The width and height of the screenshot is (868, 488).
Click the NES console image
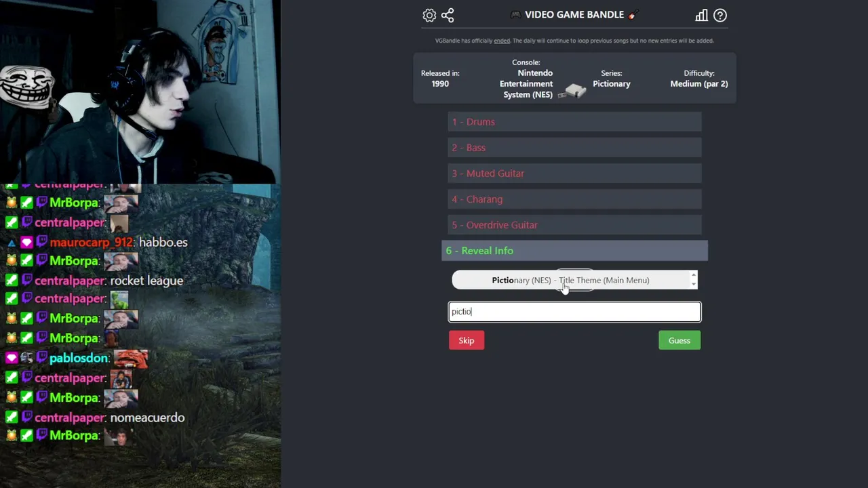572,91
